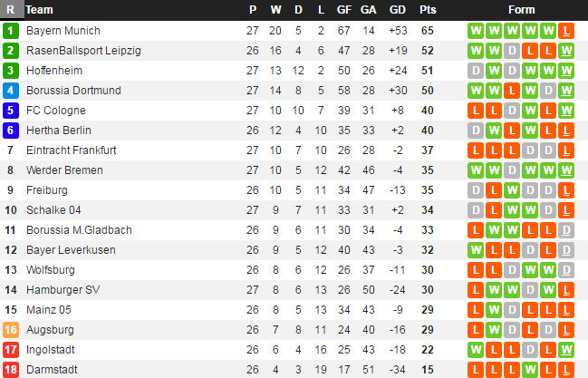Click the draw badge in FC Cologne's form
Viewport: 588px width, 378px height.
[512, 110]
